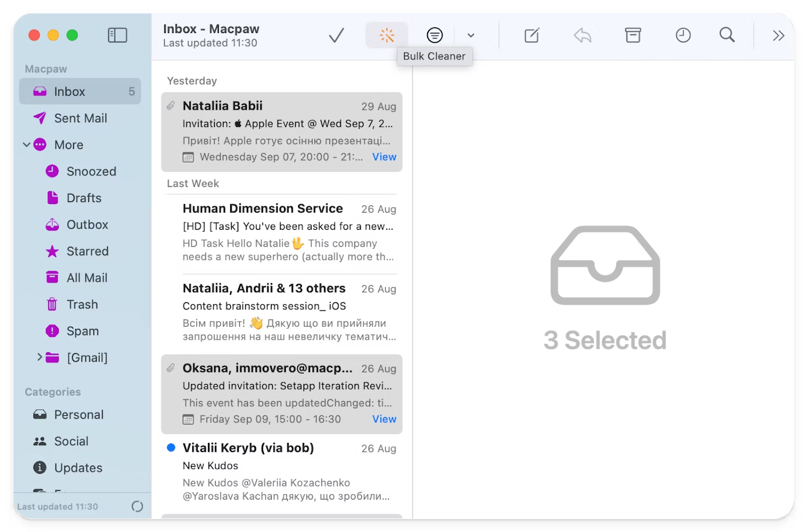Viewport: 807px width, 532px height.
Task: Open the Content brainstorm session email
Action: [x=281, y=314]
